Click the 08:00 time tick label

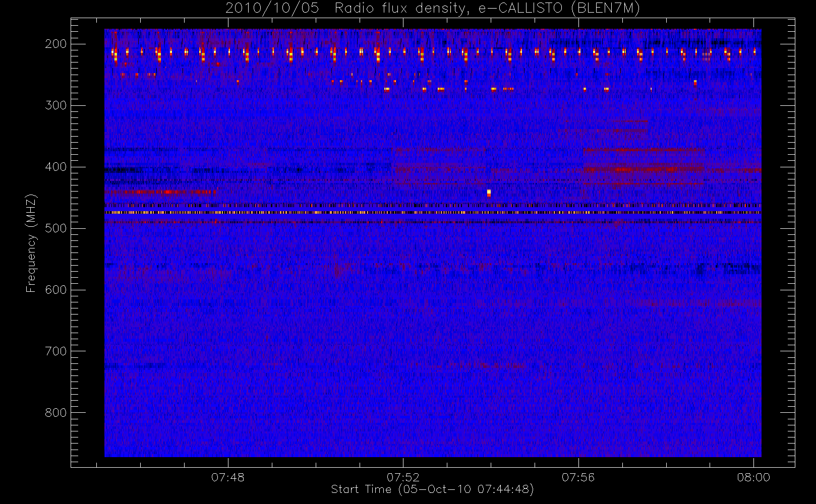pyautogui.click(x=753, y=477)
